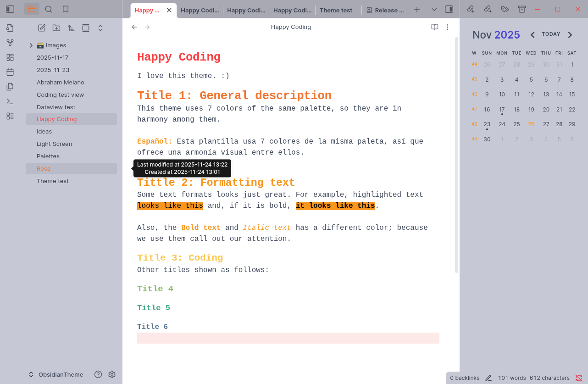This screenshot has width=588, height=384.
Task: Open more options three-dot menu
Action: tap(448, 27)
